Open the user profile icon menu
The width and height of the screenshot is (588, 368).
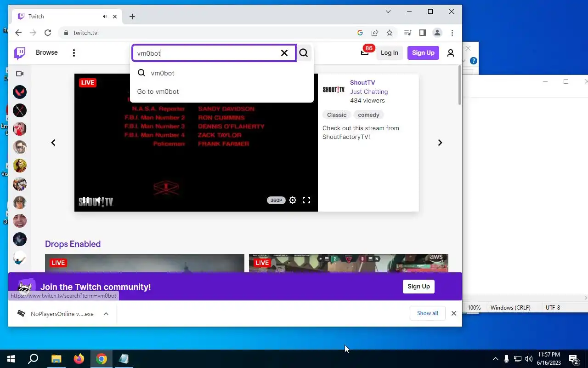point(451,53)
